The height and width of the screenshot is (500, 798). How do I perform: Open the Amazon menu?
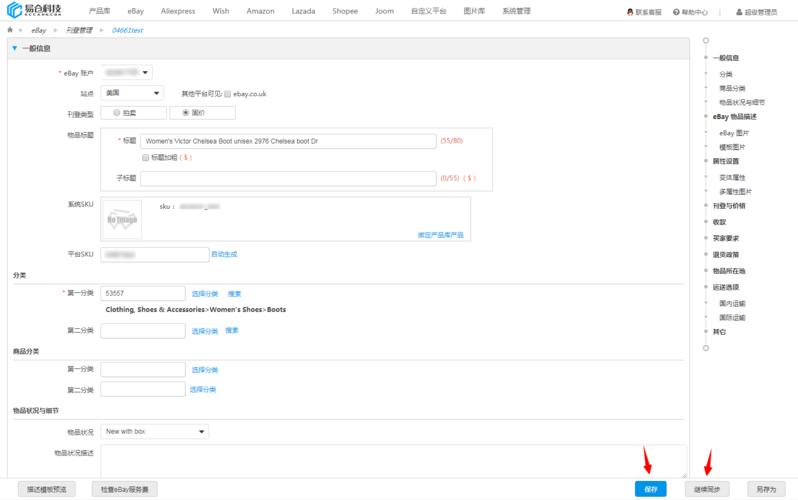click(x=260, y=11)
